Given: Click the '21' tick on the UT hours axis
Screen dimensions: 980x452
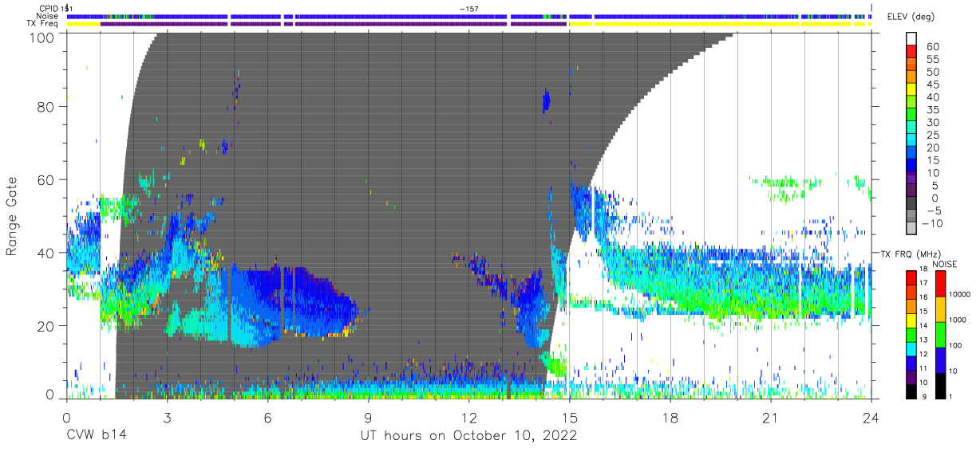Looking at the screenshot, I should point(771,417).
